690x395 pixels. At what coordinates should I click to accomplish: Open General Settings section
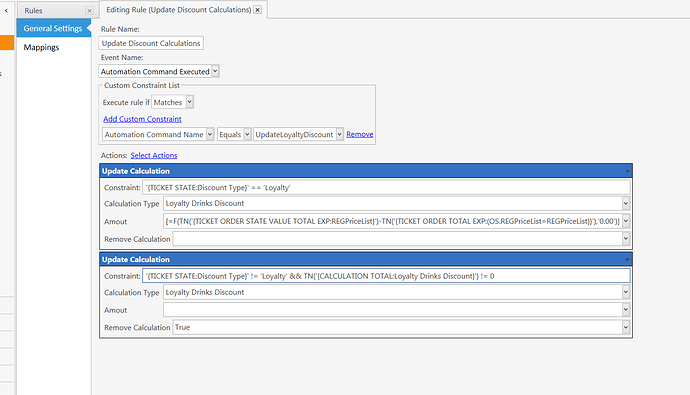coord(53,28)
